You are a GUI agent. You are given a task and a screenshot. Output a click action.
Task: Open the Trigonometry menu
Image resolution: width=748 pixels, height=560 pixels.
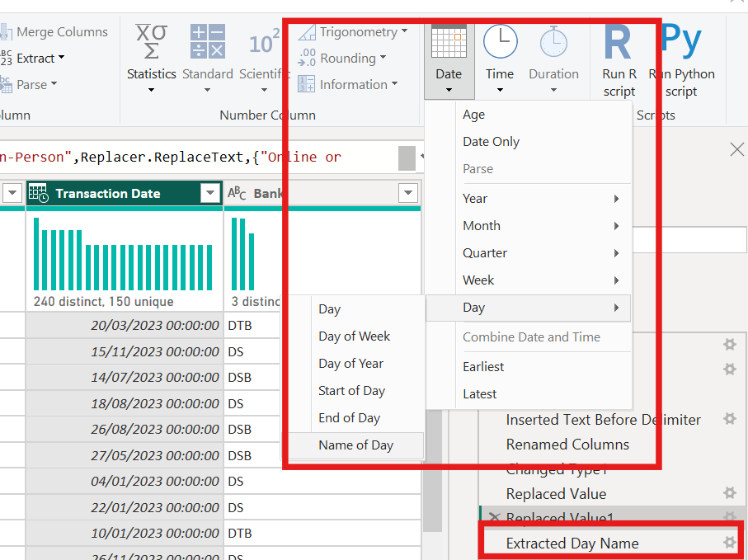[x=353, y=32]
